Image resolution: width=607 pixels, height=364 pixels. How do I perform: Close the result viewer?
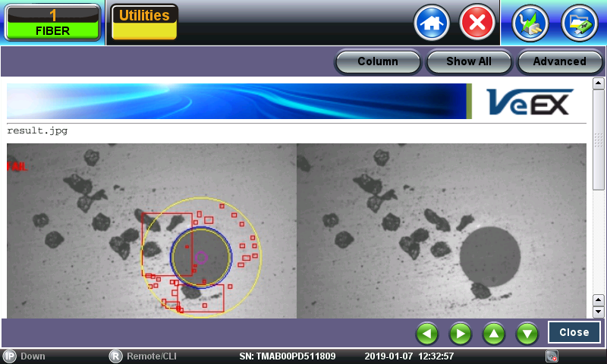[574, 332]
